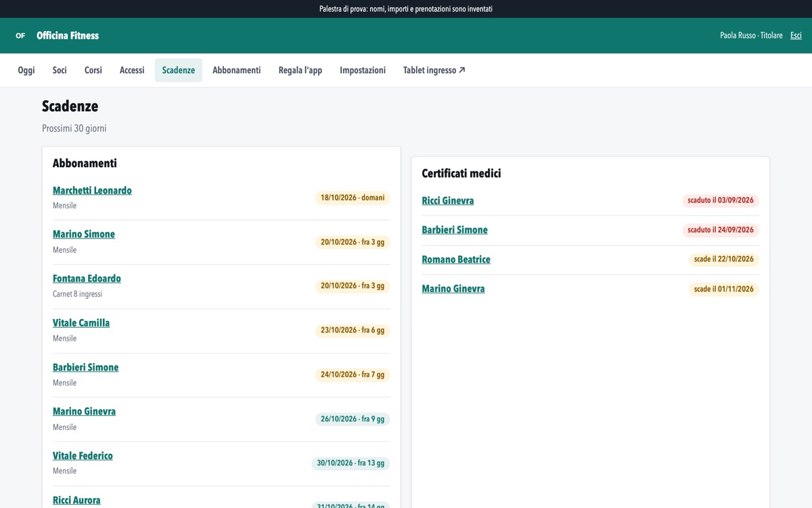Click the "24/10/2026 · fra 7 gg" badge
812x508 pixels.
(353, 375)
